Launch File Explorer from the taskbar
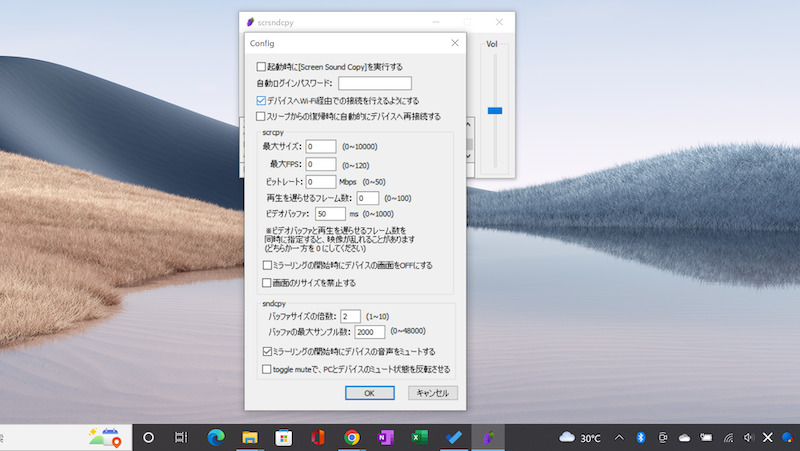 click(x=249, y=437)
